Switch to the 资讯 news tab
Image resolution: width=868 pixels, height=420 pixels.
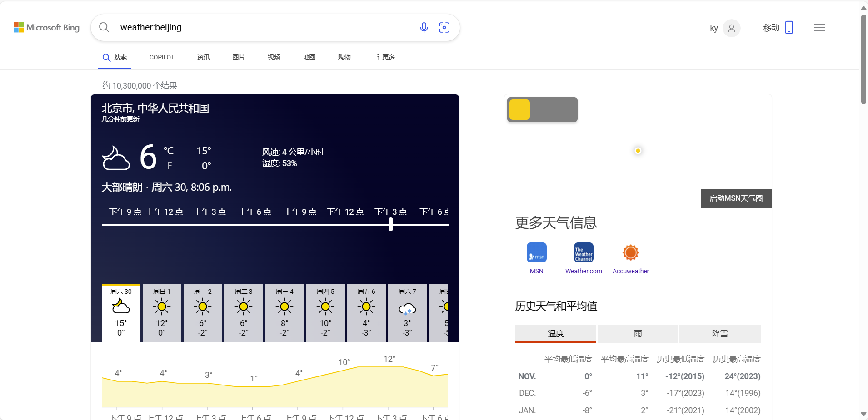pyautogui.click(x=204, y=57)
